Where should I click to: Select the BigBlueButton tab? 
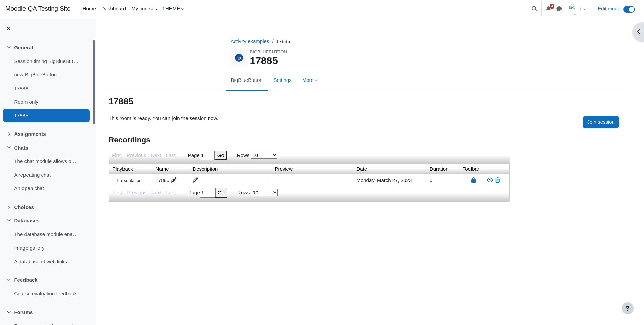click(247, 80)
